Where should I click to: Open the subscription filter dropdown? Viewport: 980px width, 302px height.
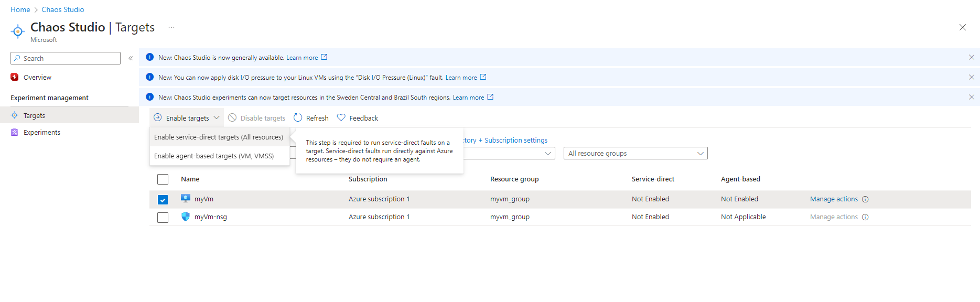click(x=547, y=154)
